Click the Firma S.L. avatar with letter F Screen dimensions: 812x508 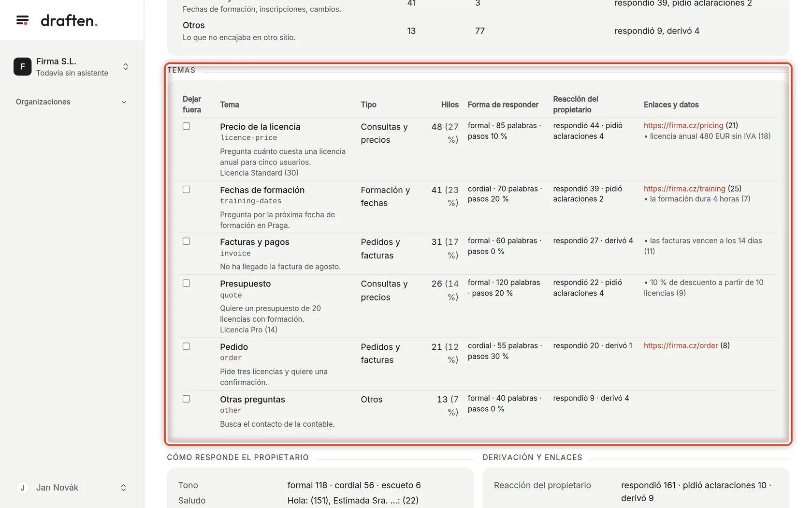pyautogui.click(x=22, y=67)
